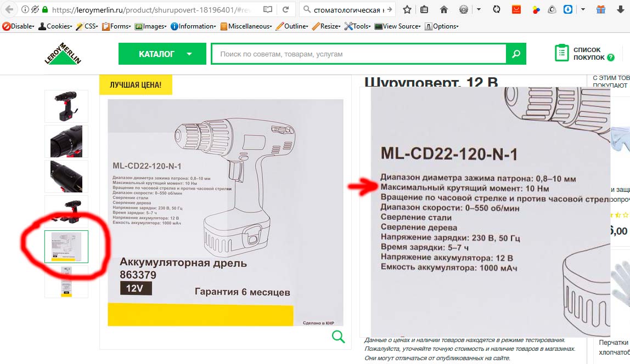Screen dimensions: 630x364
Task: Click the red shopping bag extension icon
Action: click(x=516, y=10)
